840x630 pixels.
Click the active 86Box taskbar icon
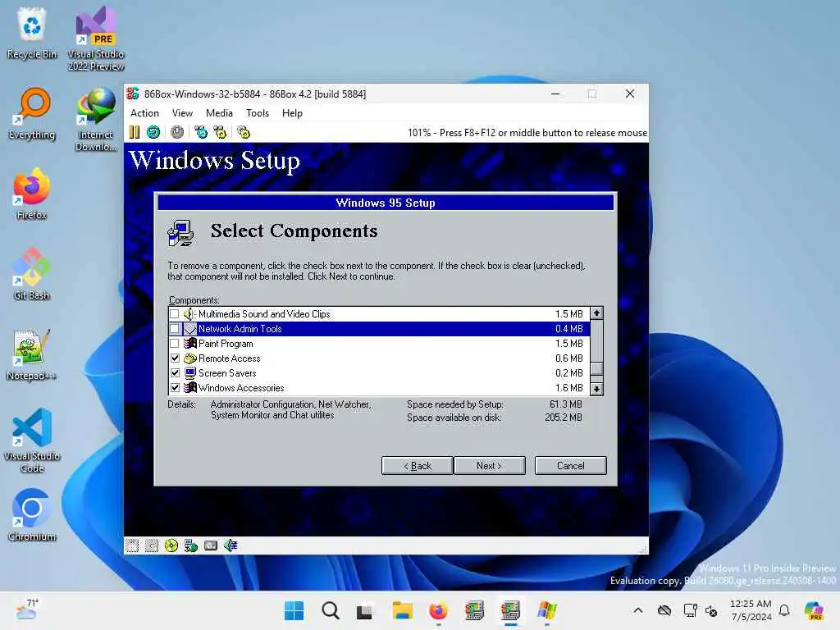[510, 610]
